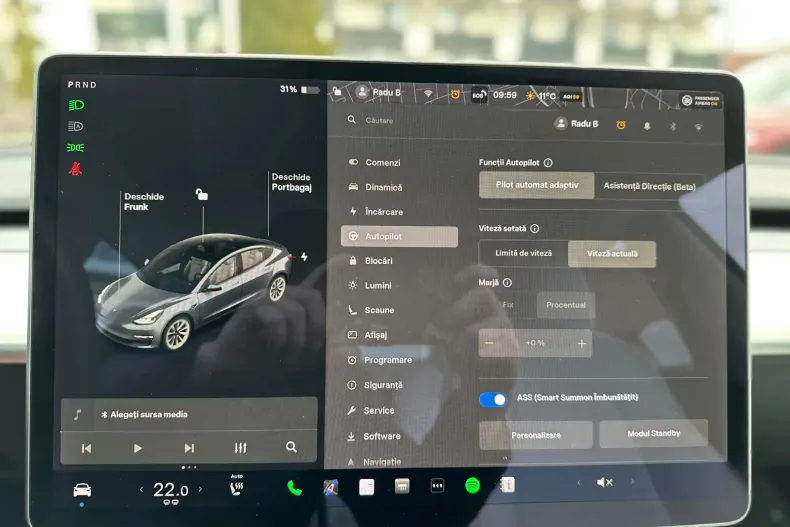790x527 pixels.
Task: Open the Programare settings section
Action: 380,360
